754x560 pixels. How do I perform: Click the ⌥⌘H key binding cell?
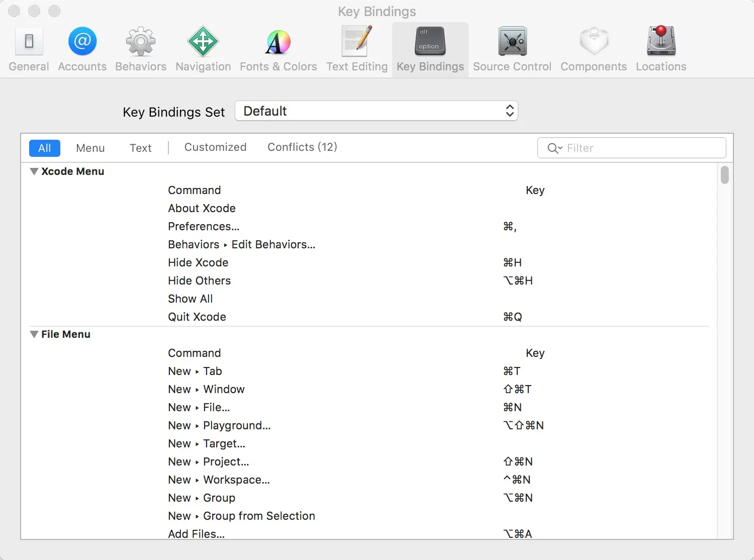518,281
